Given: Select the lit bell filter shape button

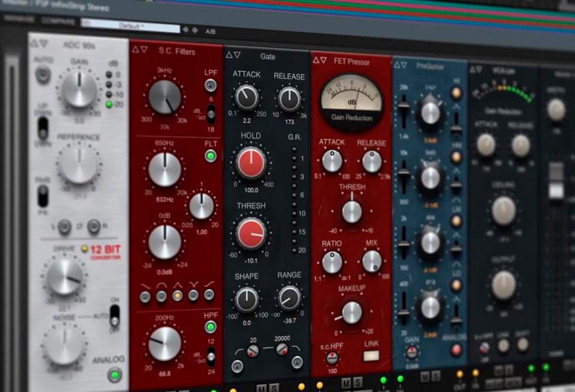Looking at the screenshot, I should click(x=178, y=296).
